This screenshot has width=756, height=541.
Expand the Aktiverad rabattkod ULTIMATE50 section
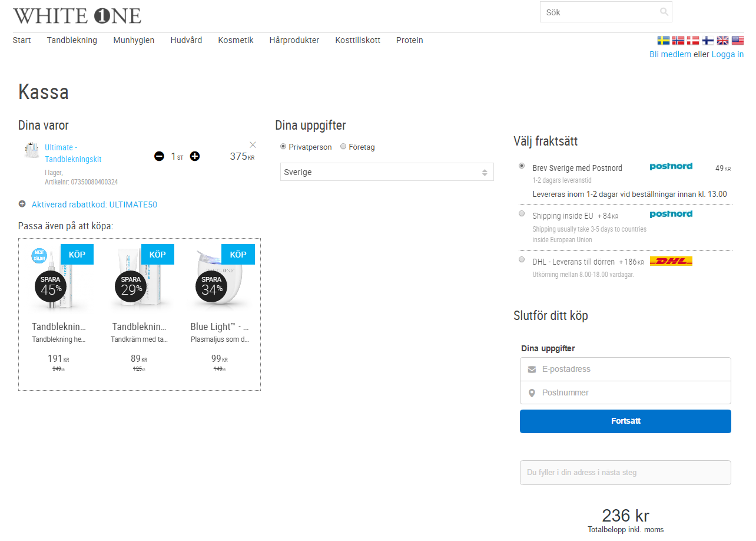click(x=22, y=204)
